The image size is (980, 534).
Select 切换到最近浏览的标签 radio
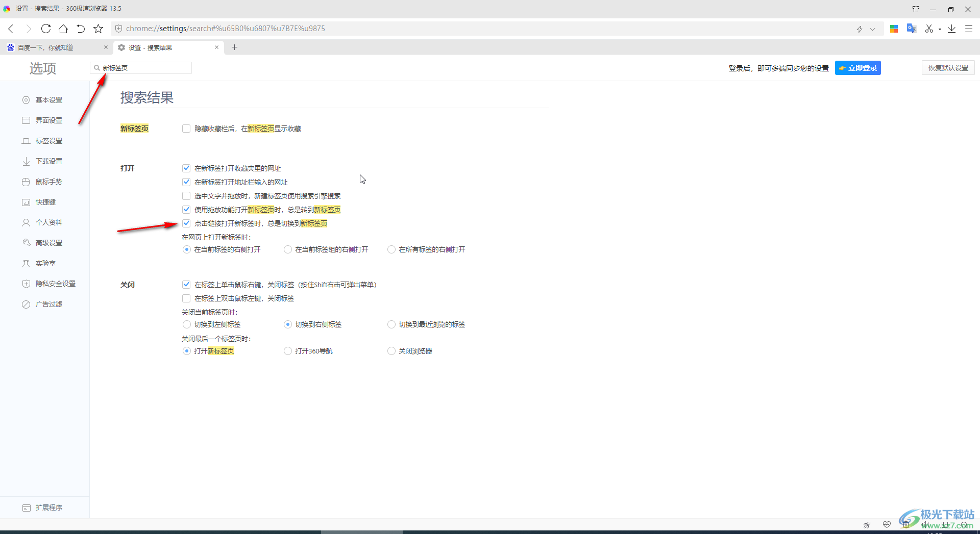[x=391, y=324]
